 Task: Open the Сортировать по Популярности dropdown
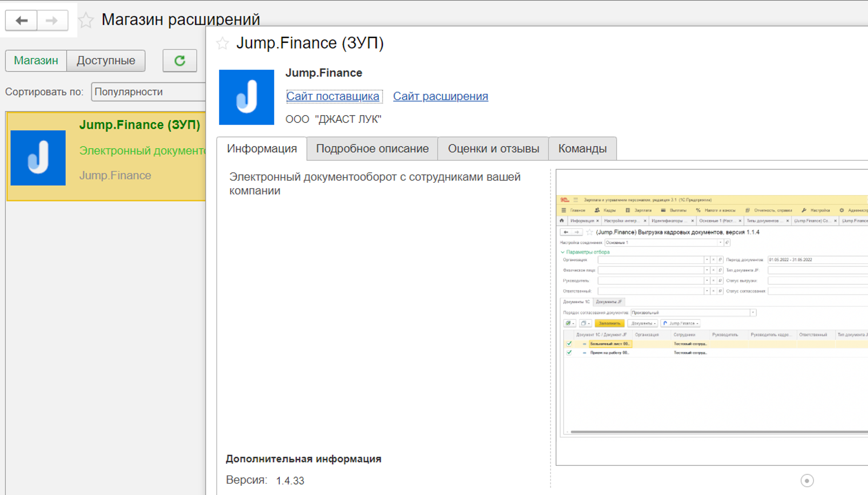point(148,92)
